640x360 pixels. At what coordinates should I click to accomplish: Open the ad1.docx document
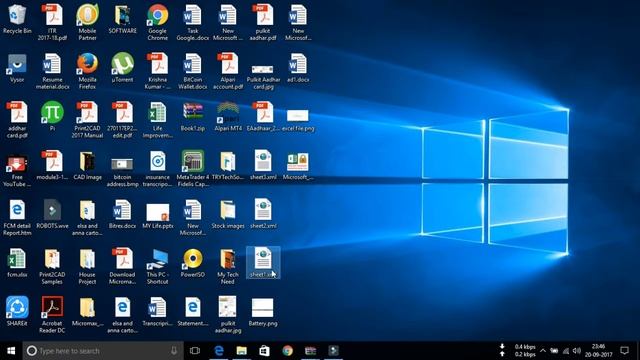click(x=298, y=69)
